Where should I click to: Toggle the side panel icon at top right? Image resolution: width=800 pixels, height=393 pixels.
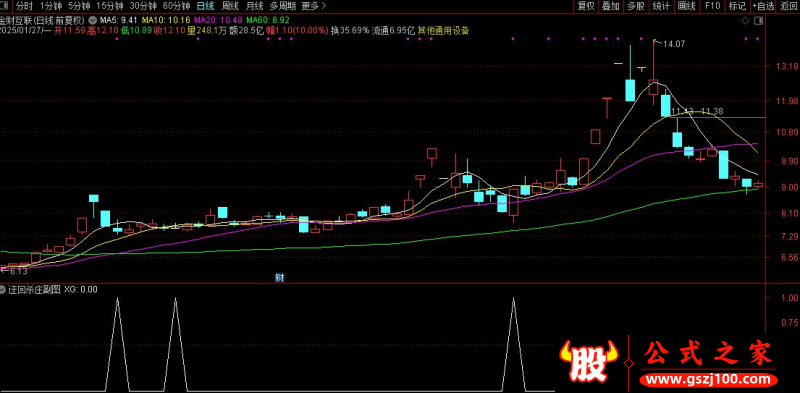pos(759,21)
